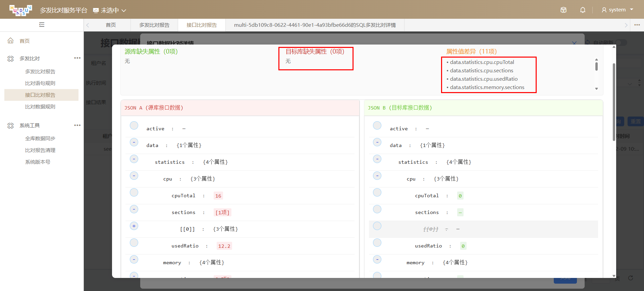Open the 未选中 dropdown in the header
644x291 pixels.
tap(110, 10)
